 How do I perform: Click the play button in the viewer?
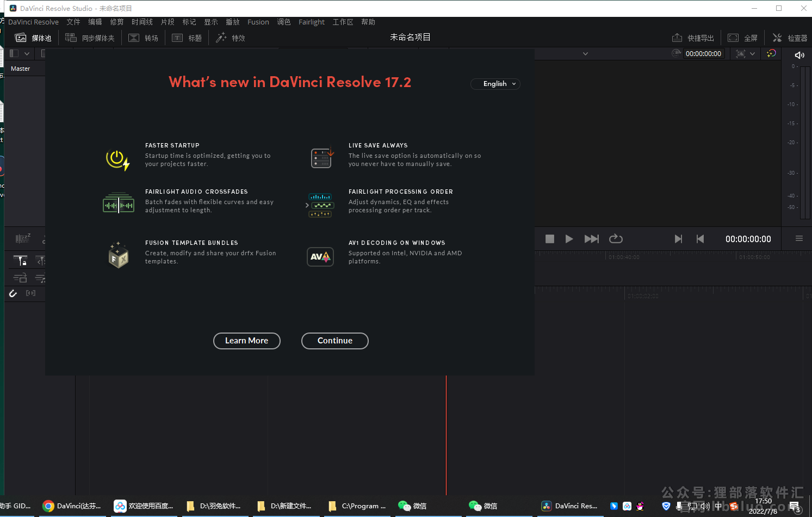click(x=569, y=239)
